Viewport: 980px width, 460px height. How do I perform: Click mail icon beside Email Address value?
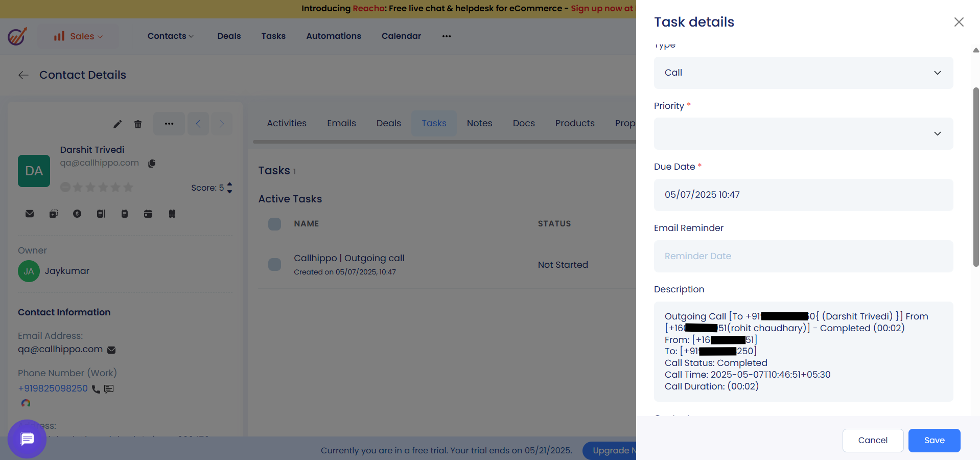click(111, 350)
